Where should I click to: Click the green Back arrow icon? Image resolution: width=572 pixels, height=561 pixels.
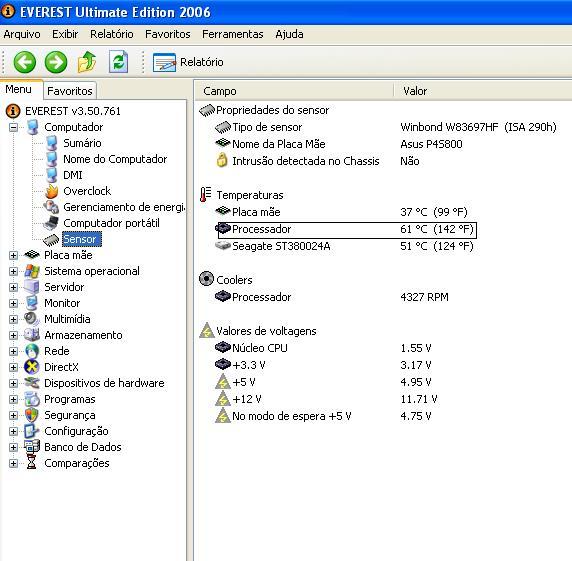click(x=24, y=62)
